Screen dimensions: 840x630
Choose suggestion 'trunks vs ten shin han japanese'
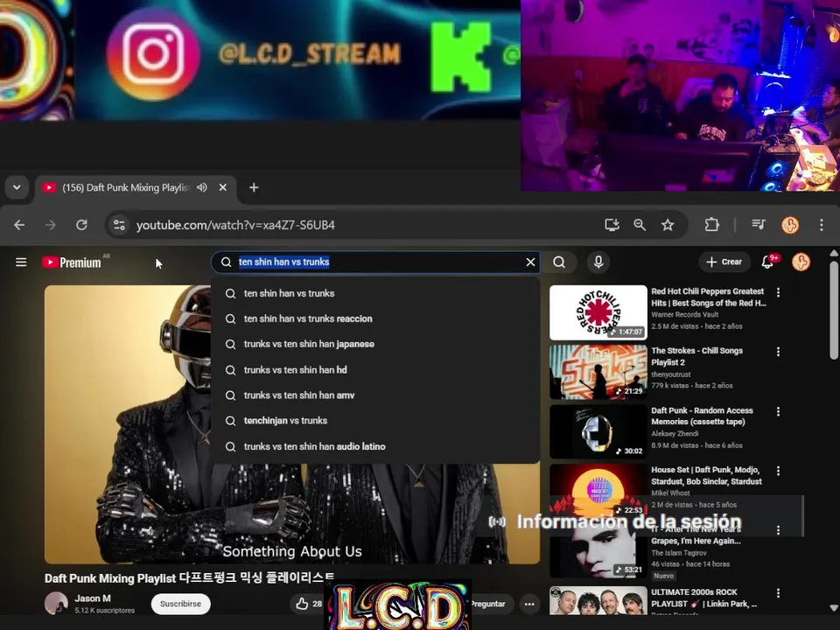pos(375,344)
